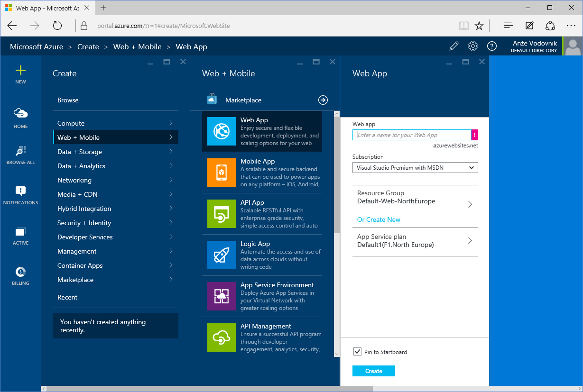Select the App Service Environment icon
Image resolution: width=583 pixels, height=392 pixels.
pos(222,296)
